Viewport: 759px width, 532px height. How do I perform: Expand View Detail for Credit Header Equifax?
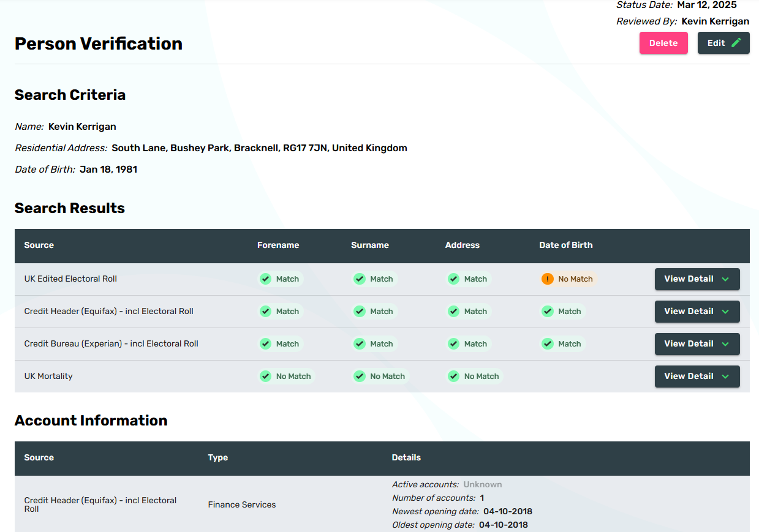697,312
